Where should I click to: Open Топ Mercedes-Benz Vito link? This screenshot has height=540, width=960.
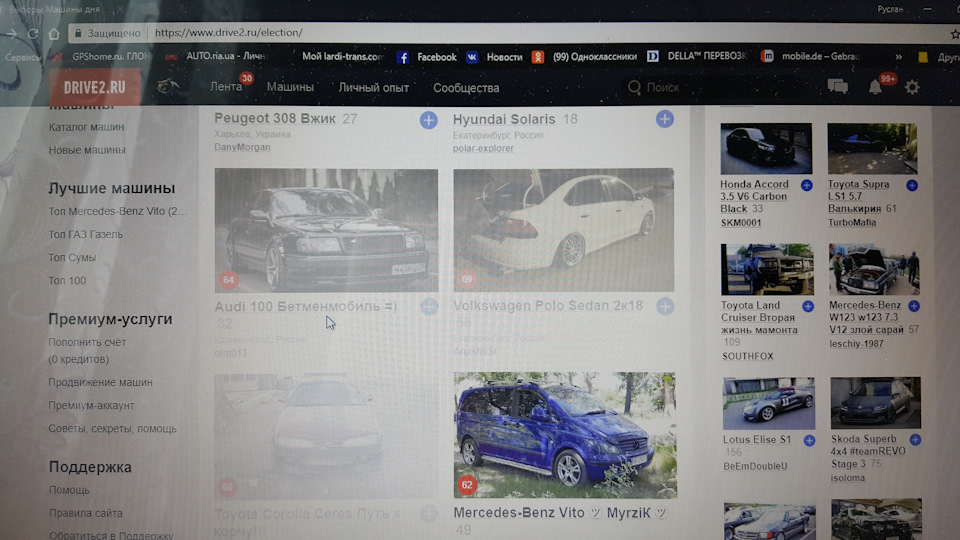tap(118, 211)
